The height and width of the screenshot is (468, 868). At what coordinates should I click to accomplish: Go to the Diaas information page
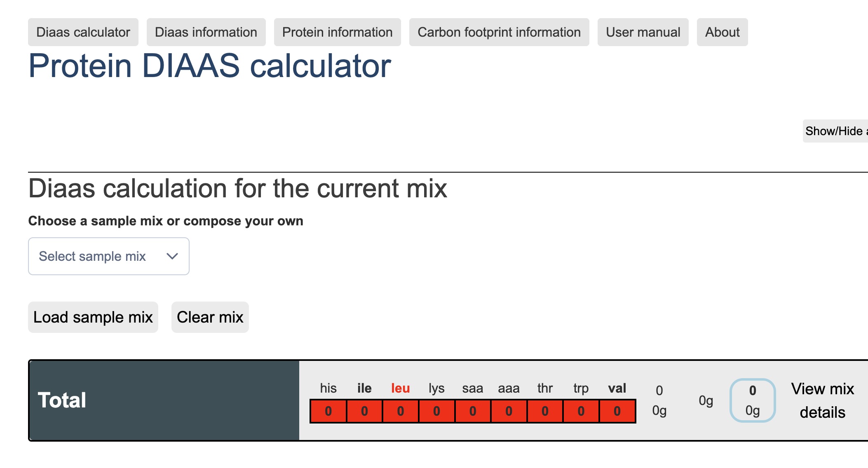pos(206,32)
